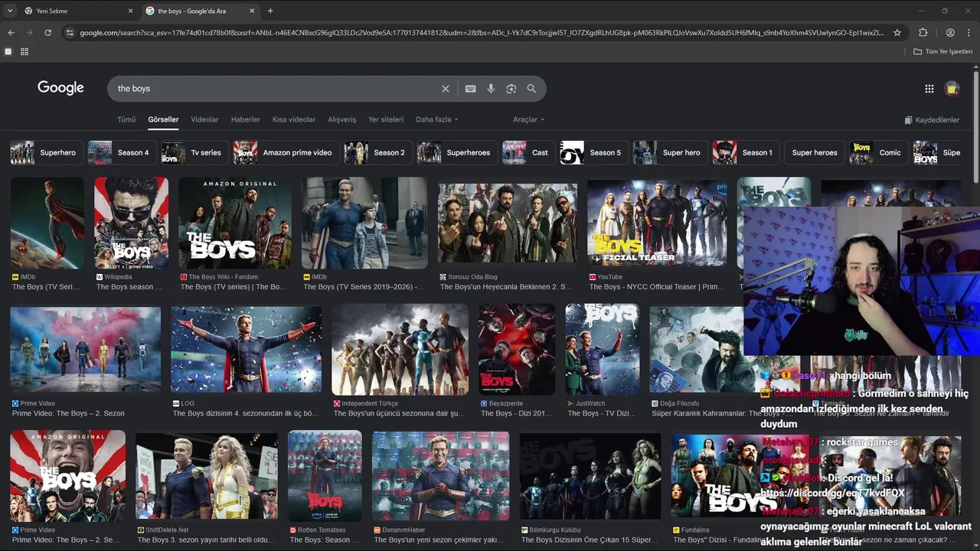This screenshot has width=980, height=551.
Task: Open The Boys Wiki Fandom thumbnail
Action: (x=235, y=223)
